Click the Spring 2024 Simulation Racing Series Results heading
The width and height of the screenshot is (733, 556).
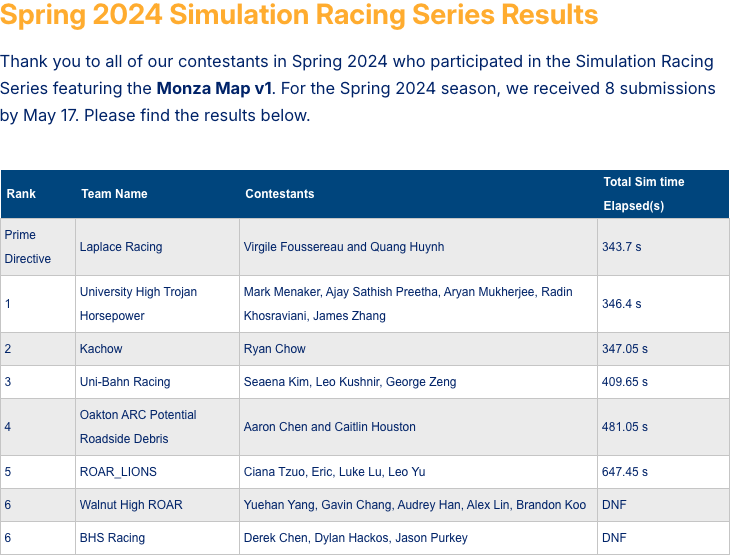click(x=299, y=16)
